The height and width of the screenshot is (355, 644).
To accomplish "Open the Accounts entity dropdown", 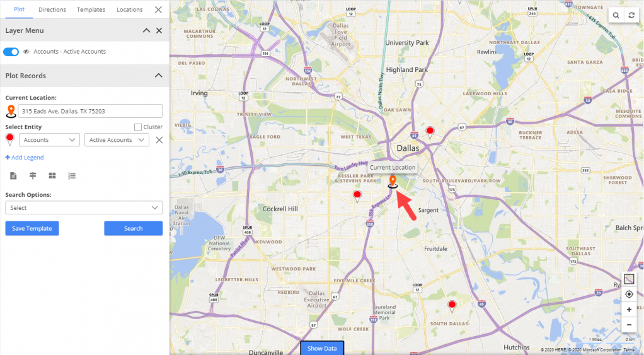I will coord(49,140).
